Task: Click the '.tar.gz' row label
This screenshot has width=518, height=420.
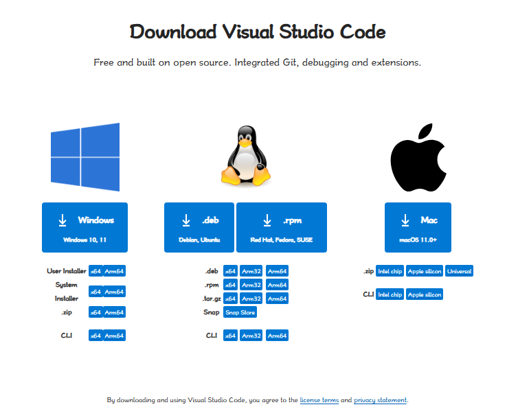Action: (x=212, y=299)
